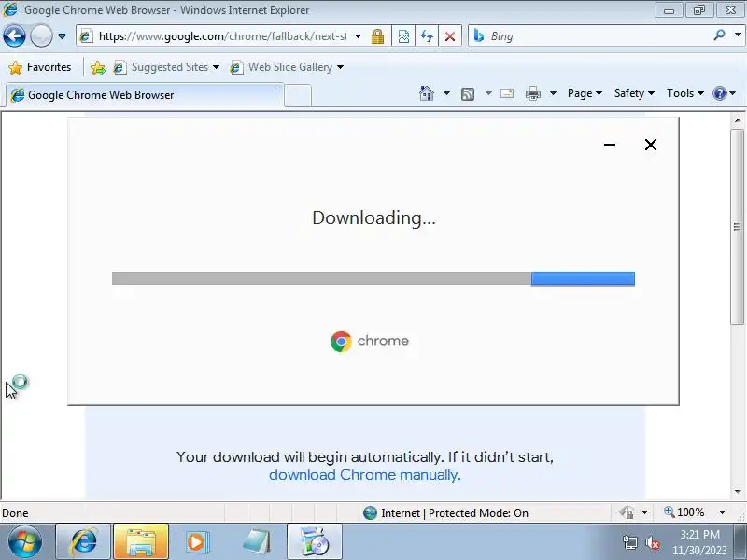This screenshot has height=560, width=747.
Task: Expand the Web Slice Gallery dropdown arrow
Action: coord(340,67)
